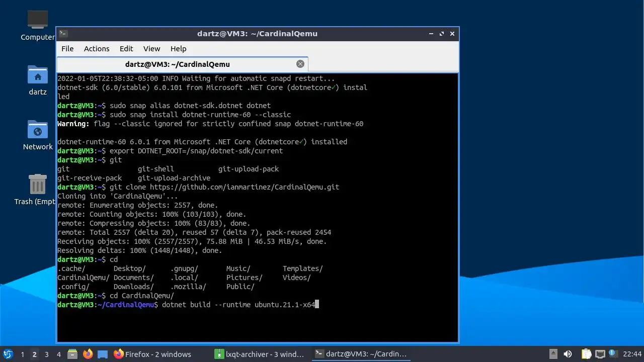Launch Firefox from the quick launch icon

88,354
